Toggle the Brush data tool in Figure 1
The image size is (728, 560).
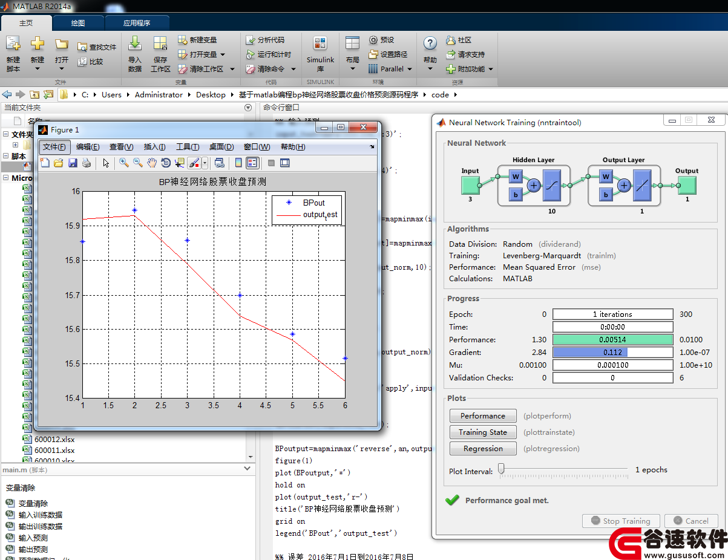194,163
